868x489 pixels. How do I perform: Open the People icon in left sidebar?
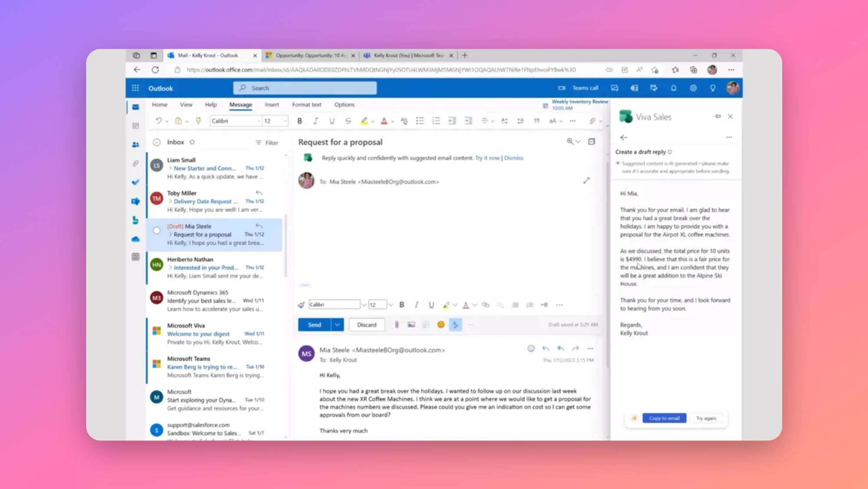tap(135, 145)
